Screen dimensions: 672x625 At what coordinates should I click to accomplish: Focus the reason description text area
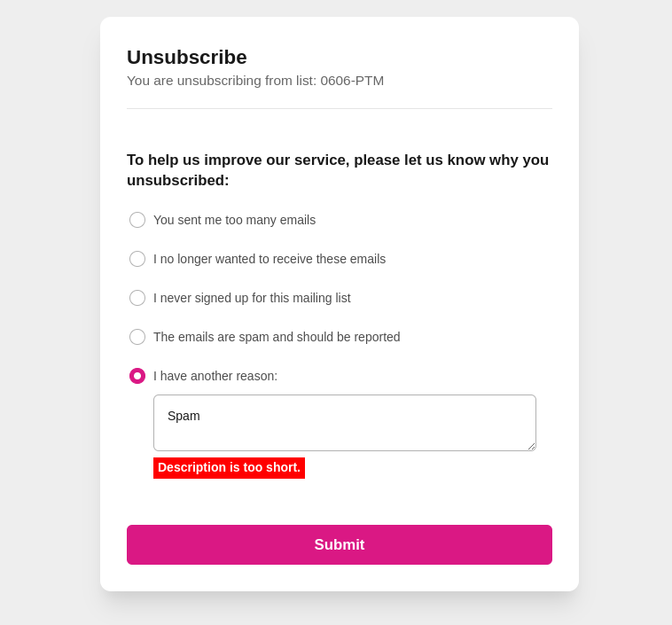point(344,434)
